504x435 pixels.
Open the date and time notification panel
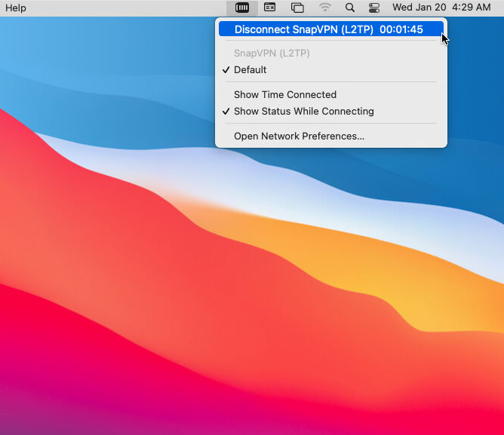click(441, 8)
